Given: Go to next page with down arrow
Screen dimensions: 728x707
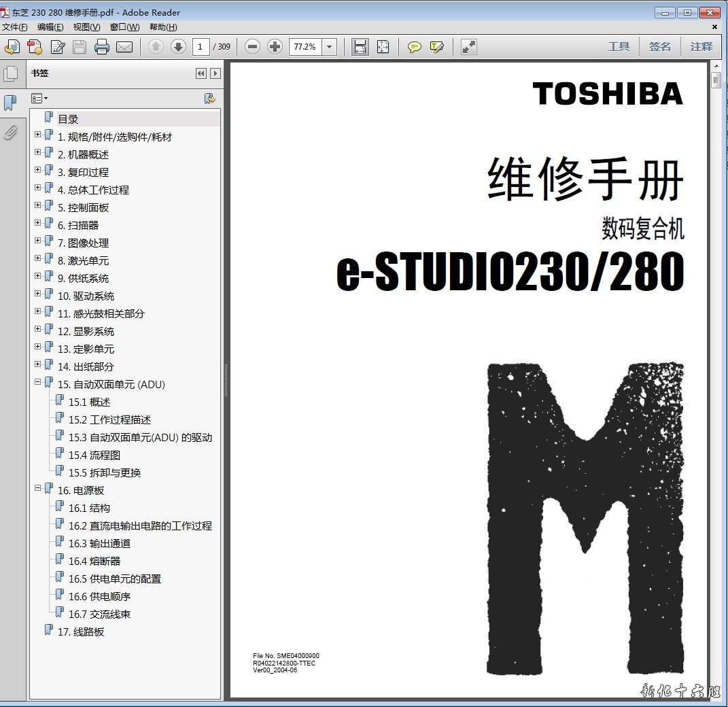Looking at the screenshot, I should click(178, 47).
